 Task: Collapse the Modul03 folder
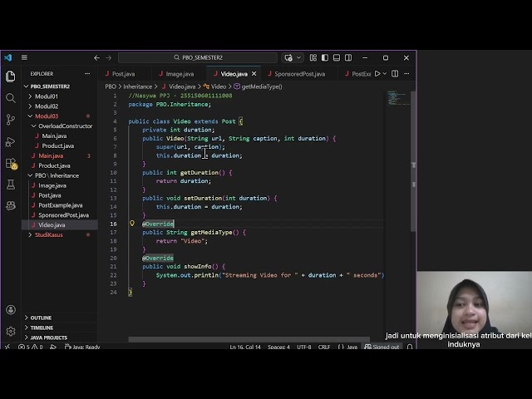[x=47, y=116]
